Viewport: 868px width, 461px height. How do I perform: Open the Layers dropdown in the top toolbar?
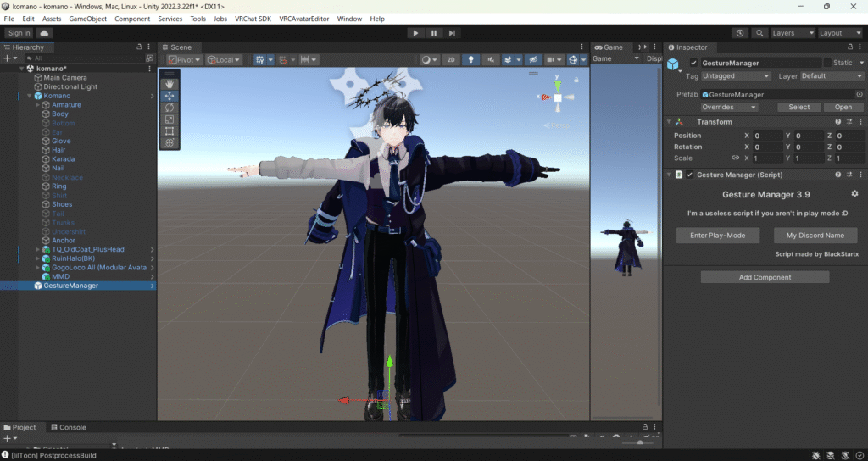(x=788, y=33)
